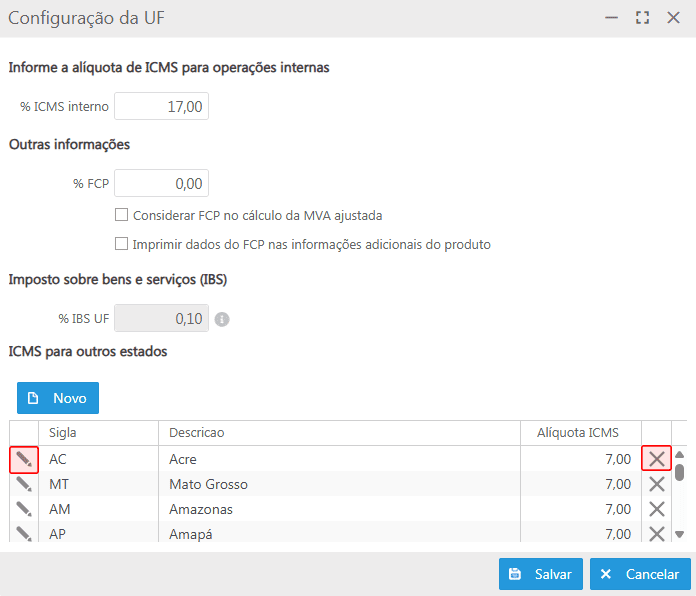Image resolution: width=696 pixels, height=596 pixels.
Task: Sort table by Sigla column header
Action: (98, 433)
